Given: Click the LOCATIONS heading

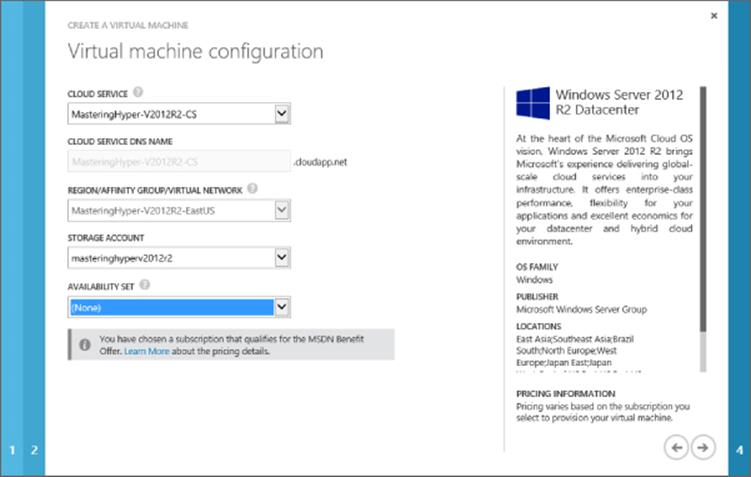Looking at the screenshot, I should tap(538, 326).
